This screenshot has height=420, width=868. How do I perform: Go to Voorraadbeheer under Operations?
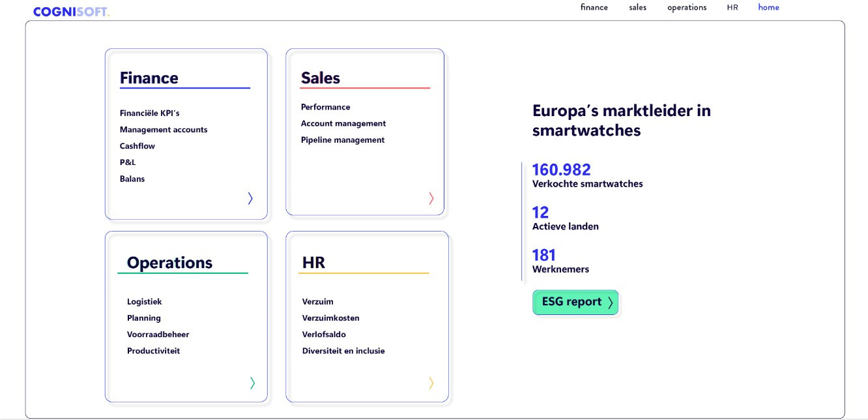[158, 335]
